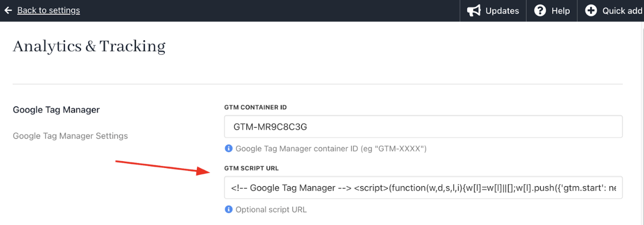Click the back arrow icon
The image size is (644, 225).
(8, 10)
